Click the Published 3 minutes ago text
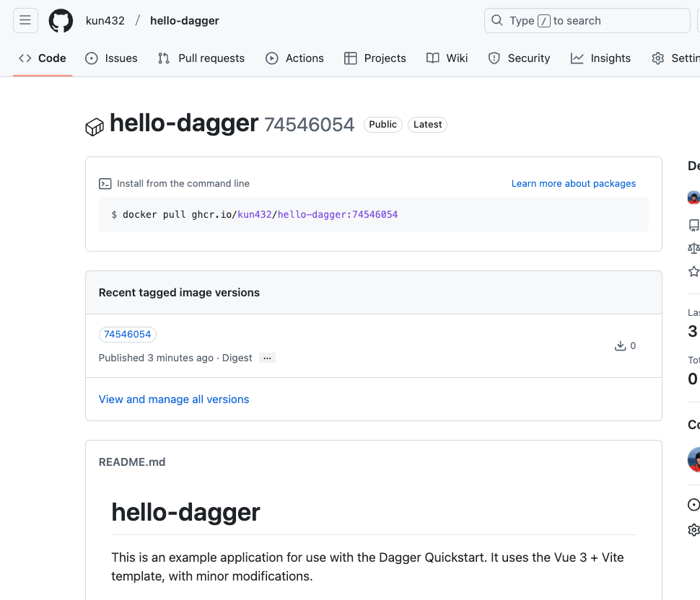Viewport: 700px width, 600px height. click(157, 358)
